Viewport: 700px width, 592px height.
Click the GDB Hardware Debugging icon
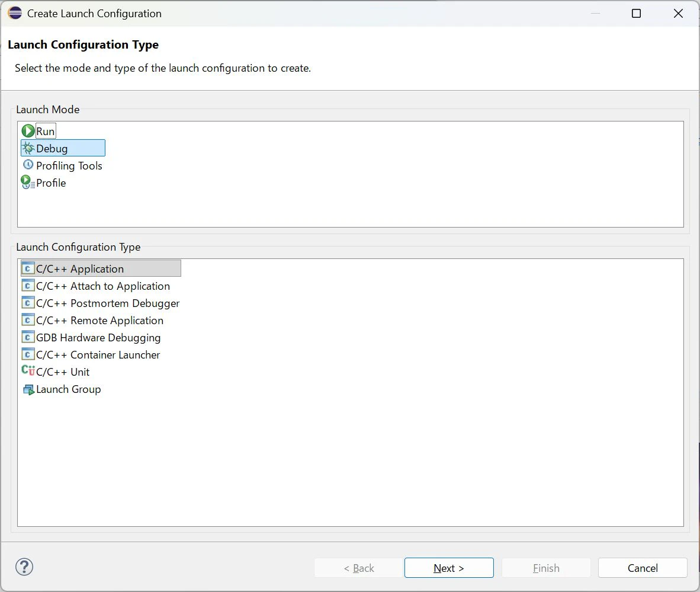(x=28, y=337)
